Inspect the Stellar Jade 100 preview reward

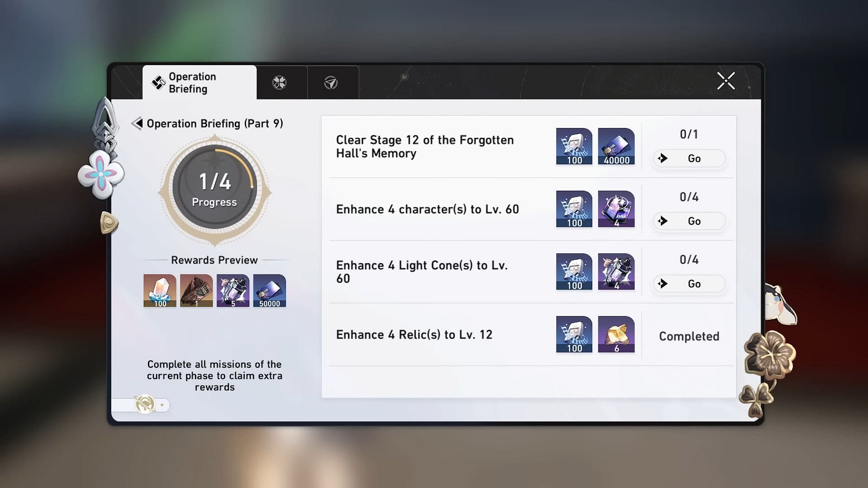(160, 290)
